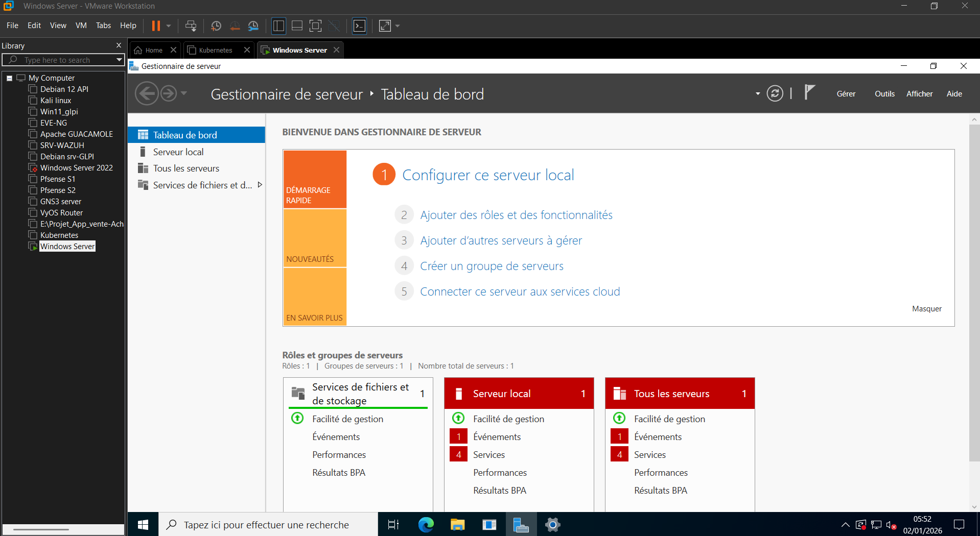Click Masquer to hide welcome tile
Image resolution: width=980 pixels, height=536 pixels.
(926, 309)
